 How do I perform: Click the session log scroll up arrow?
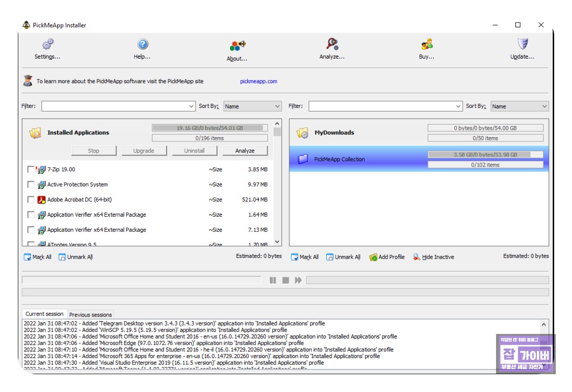[x=544, y=324]
